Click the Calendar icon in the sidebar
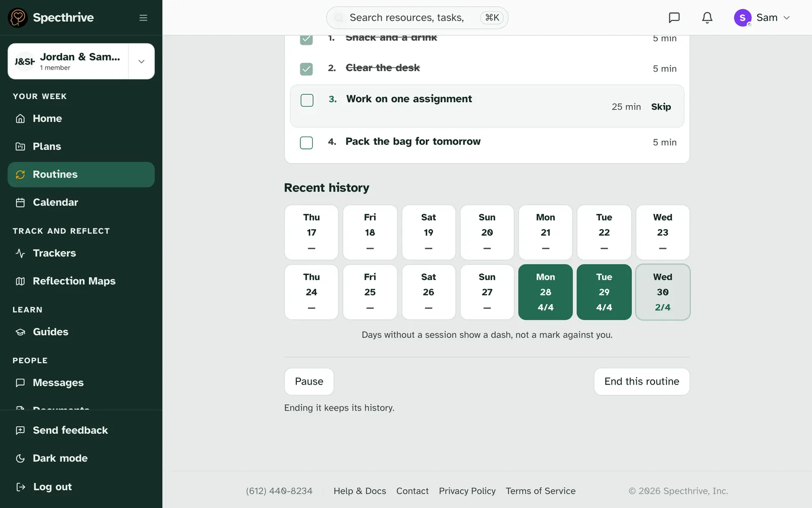Image resolution: width=812 pixels, height=508 pixels. pos(20,203)
